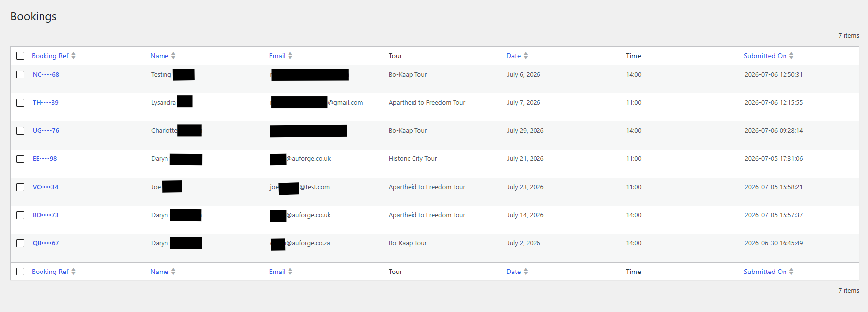
Task: Click date July 14, 2026
Action: (x=525, y=215)
